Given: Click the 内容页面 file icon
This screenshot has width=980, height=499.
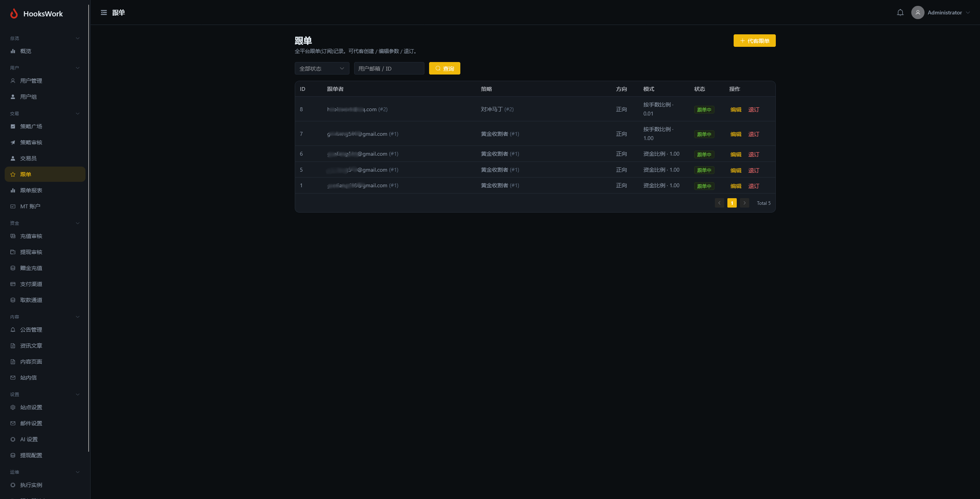Looking at the screenshot, I should tap(13, 362).
